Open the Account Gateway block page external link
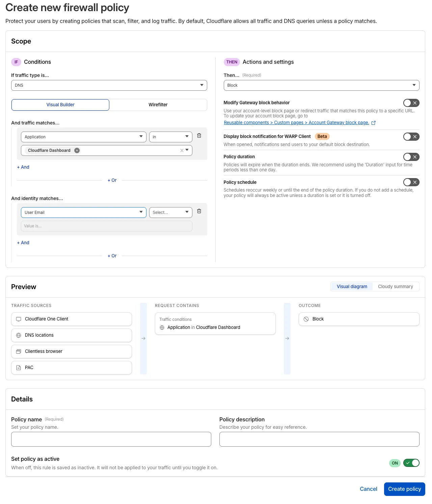432x504 pixels. [x=296, y=122]
